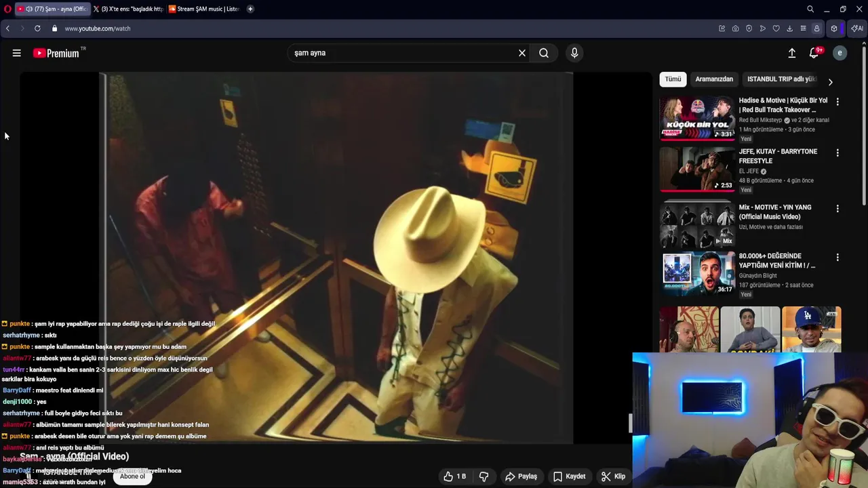Open the Opera AI assistant button

coord(857,28)
